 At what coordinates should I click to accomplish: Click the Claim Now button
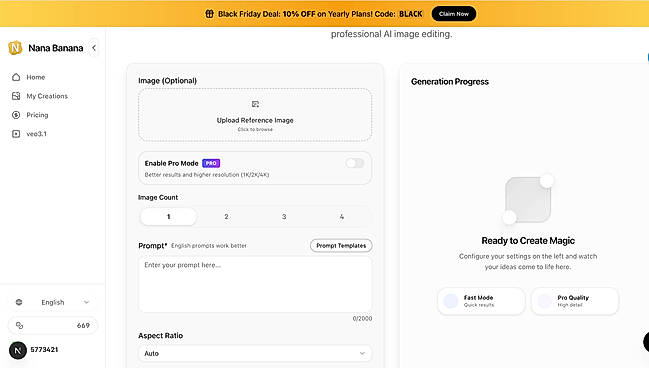pyautogui.click(x=454, y=14)
